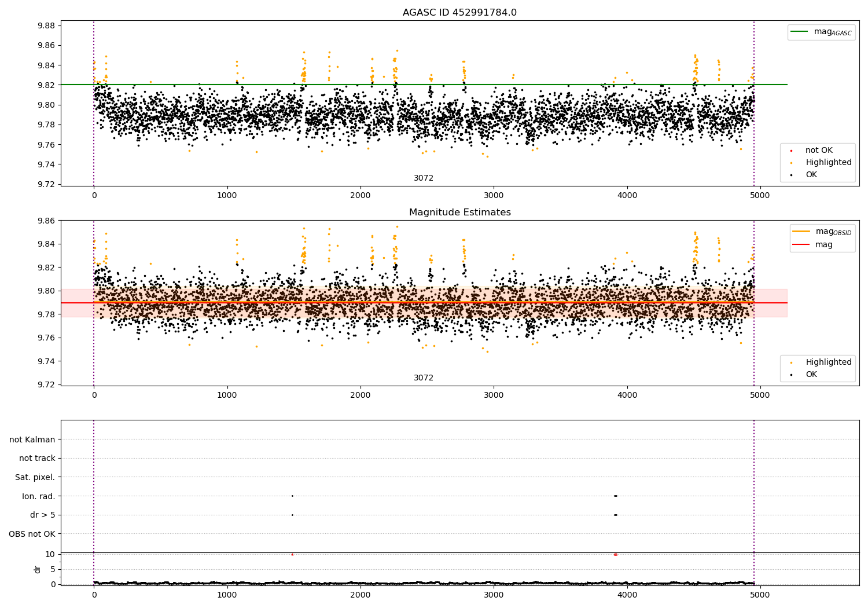Screen dimensions: 868x608
Task: Click the '2000' x-axis tick under the top plot
Action: pyautogui.click(x=360, y=196)
